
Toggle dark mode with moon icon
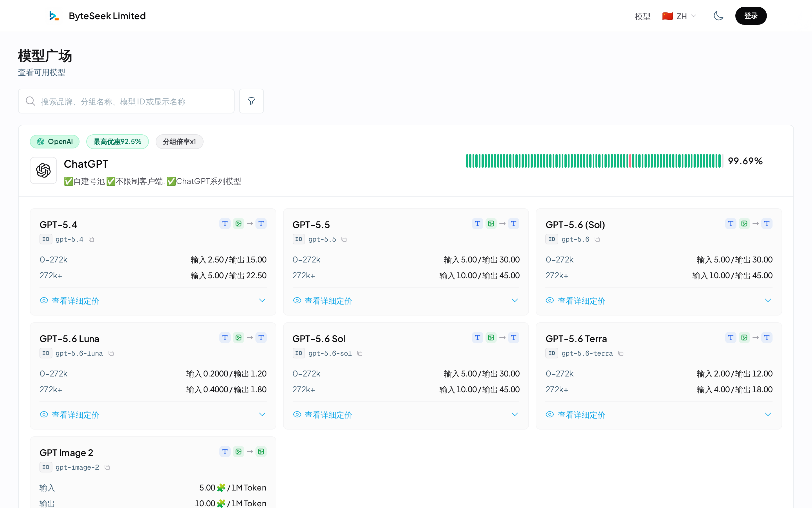pyautogui.click(x=718, y=16)
